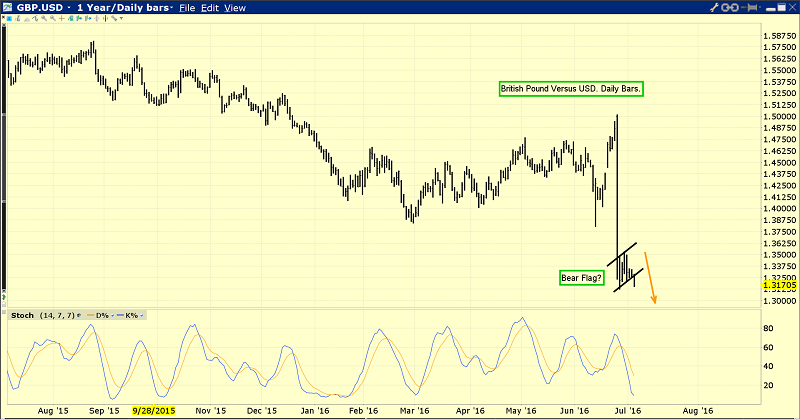
Task: Click the chart app icon before GBP.USD
Action: pyautogui.click(x=8, y=8)
